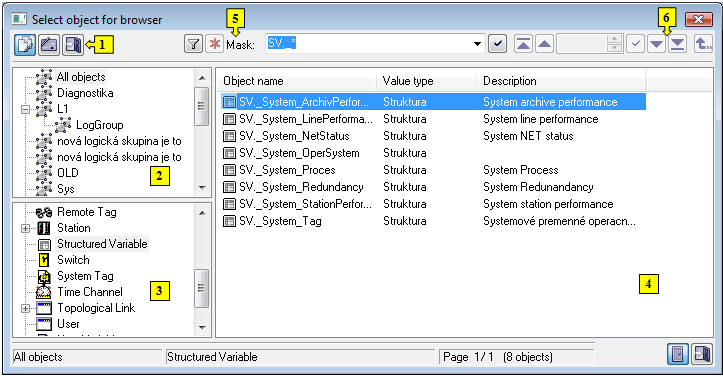
Task: Click the funnel filter icon
Action: pos(194,44)
